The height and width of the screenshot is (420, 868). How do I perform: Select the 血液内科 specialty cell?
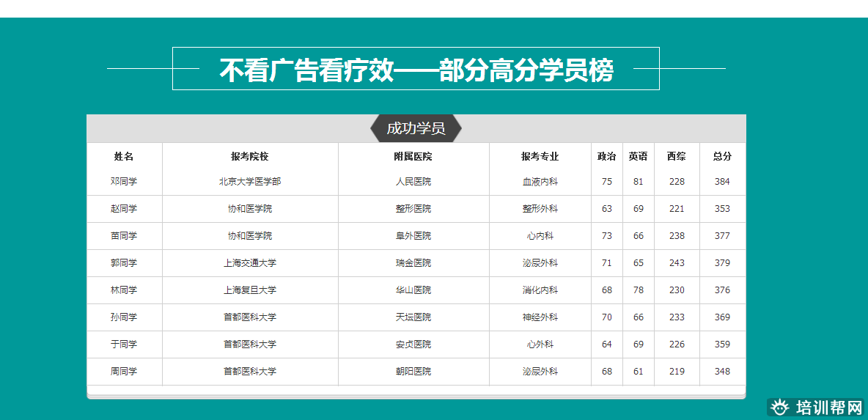tap(540, 182)
